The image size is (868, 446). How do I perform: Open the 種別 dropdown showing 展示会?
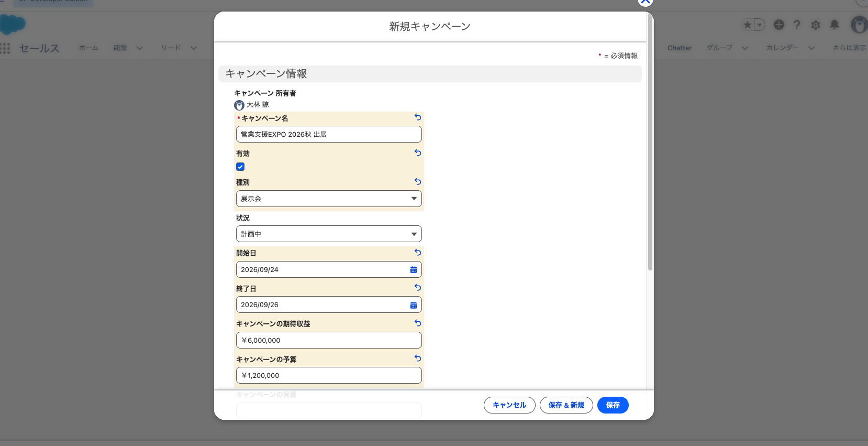pyautogui.click(x=329, y=199)
